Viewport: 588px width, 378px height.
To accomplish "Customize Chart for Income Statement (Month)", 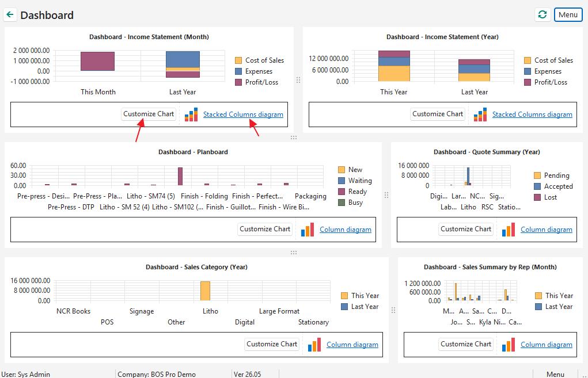I will tap(149, 114).
